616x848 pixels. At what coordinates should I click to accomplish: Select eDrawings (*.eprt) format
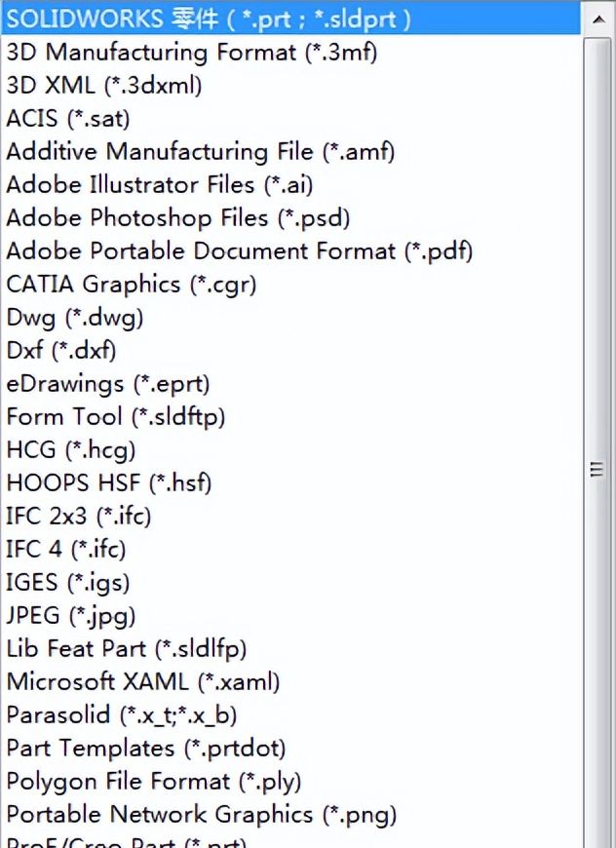[108, 383]
